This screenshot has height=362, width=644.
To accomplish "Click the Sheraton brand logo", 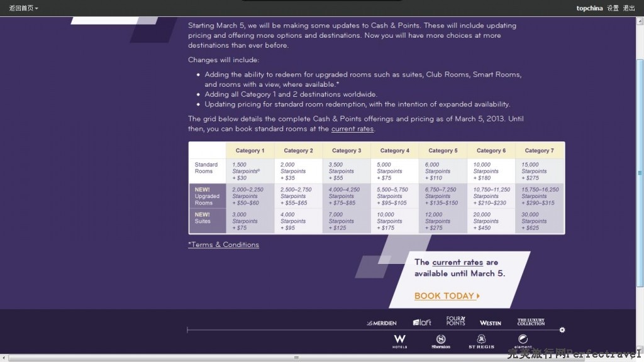I will coord(441,341).
